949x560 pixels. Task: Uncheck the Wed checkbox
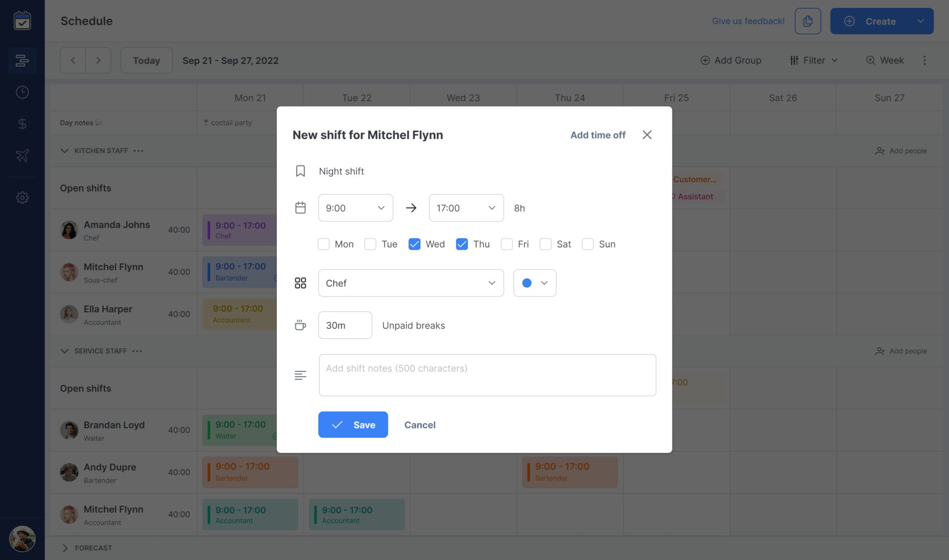point(414,244)
